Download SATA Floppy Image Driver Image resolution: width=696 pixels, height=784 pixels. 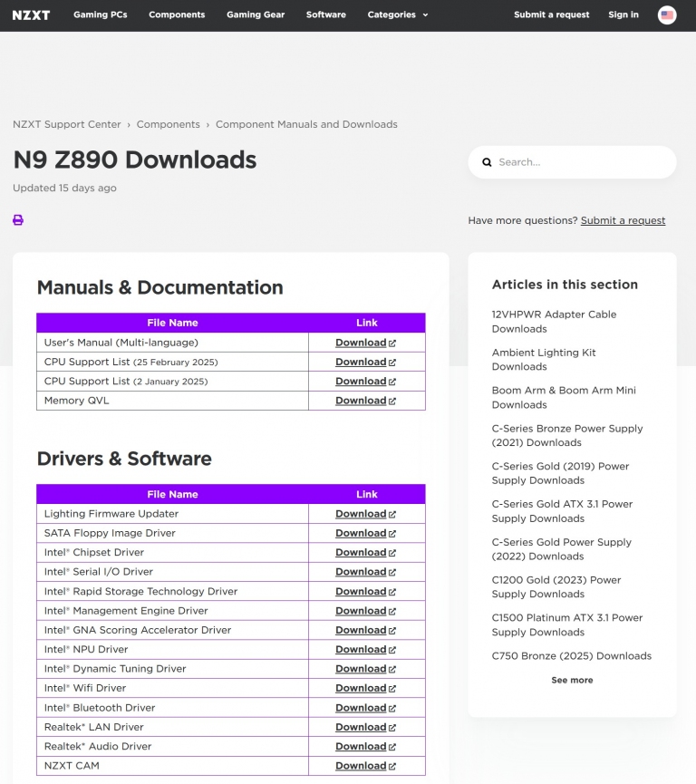(x=365, y=533)
